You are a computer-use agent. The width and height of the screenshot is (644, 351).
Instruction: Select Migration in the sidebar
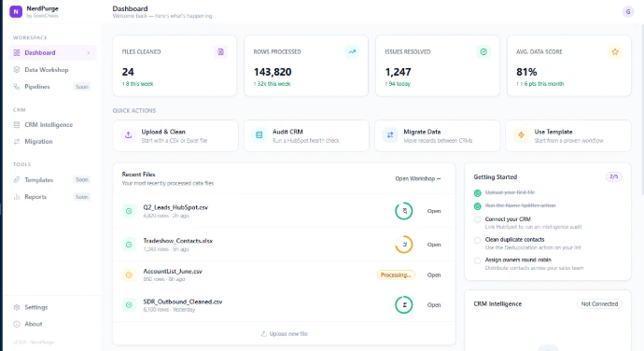point(52,141)
